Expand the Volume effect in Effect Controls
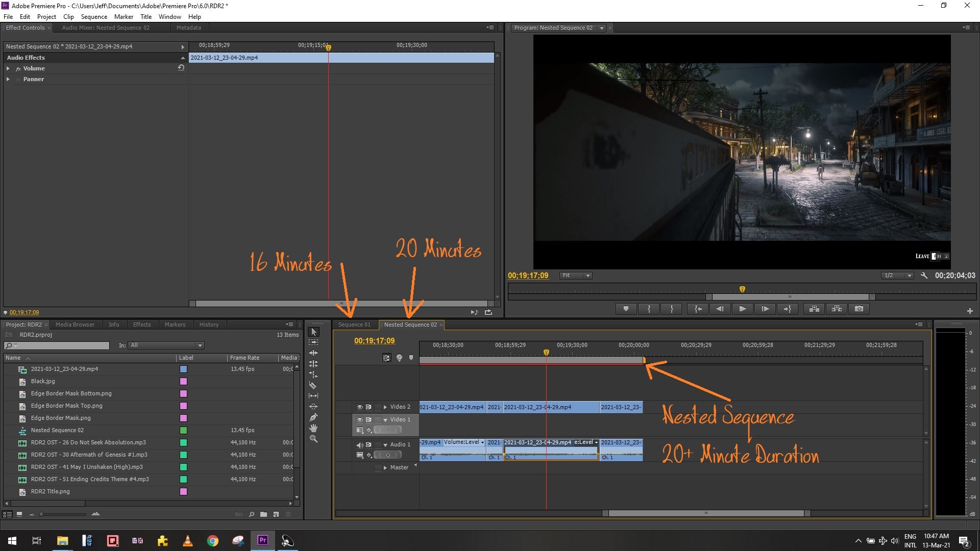Viewport: 980px width, 551px height. [x=8, y=68]
